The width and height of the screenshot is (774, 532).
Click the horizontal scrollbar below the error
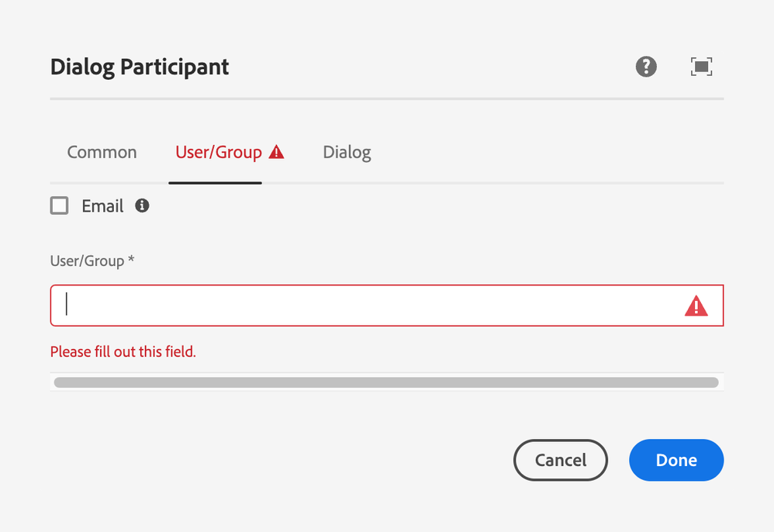click(x=385, y=382)
